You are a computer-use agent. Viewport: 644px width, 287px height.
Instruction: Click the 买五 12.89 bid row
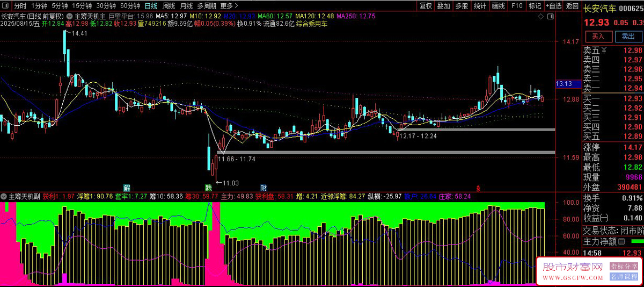(613, 136)
